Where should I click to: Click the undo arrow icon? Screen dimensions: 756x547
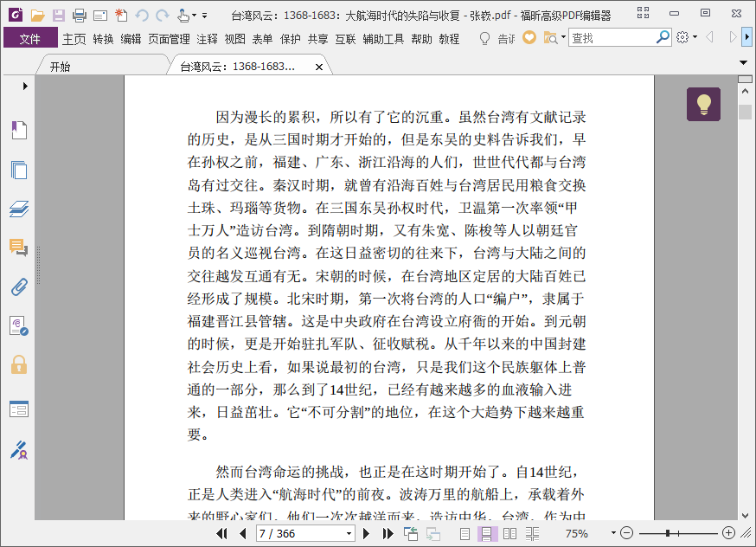pyautogui.click(x=142, y=16)
